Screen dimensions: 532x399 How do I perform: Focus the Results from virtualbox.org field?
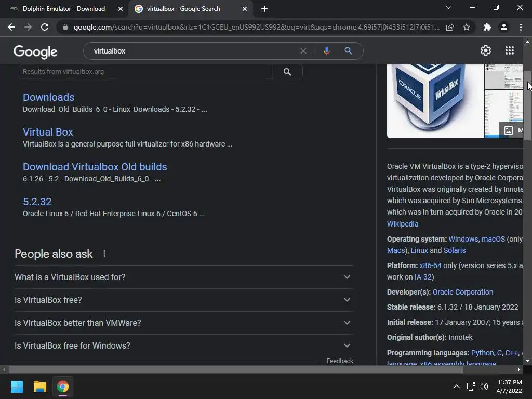145,72
